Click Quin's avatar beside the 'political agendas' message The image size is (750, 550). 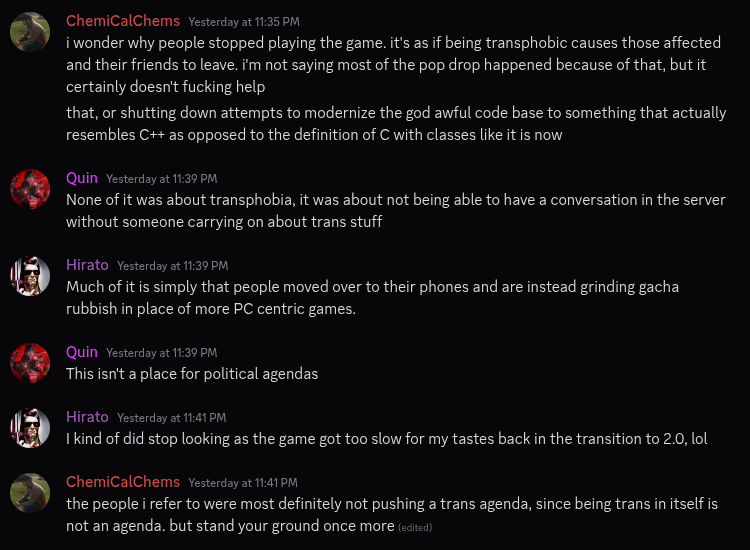coord(30,363)
